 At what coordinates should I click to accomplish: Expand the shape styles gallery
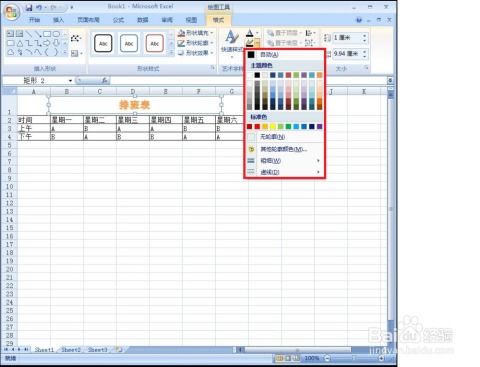pyautogui.click(x=171, y=53)
